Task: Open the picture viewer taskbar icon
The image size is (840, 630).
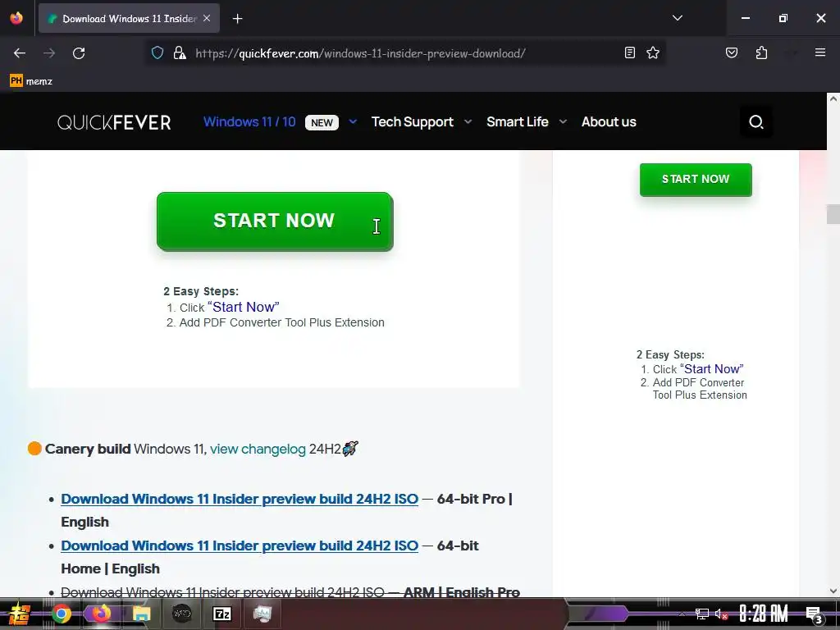Action: pos(262,614)
